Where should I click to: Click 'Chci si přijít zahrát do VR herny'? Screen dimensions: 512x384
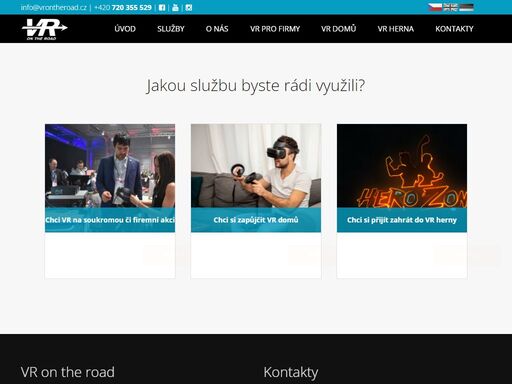tap(402, 220)
